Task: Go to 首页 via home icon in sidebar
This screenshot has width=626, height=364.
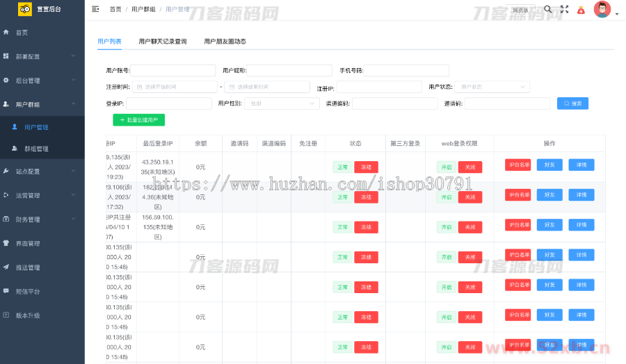Action: [7, 33]
